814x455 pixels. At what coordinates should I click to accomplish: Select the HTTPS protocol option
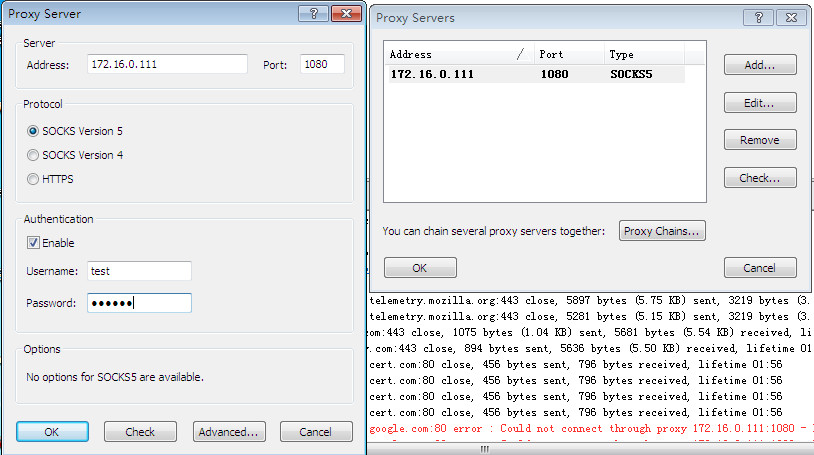(x=34, y=180)
